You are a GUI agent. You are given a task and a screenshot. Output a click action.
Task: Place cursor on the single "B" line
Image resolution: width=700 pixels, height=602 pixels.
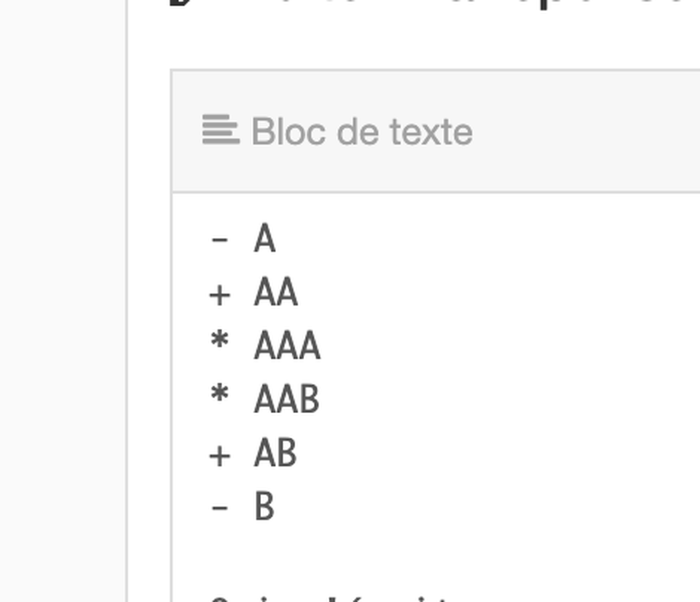265,506
